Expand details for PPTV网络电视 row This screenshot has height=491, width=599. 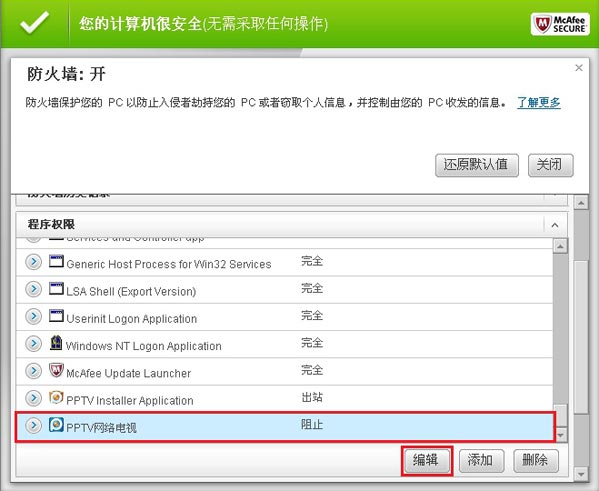(34, 425)
